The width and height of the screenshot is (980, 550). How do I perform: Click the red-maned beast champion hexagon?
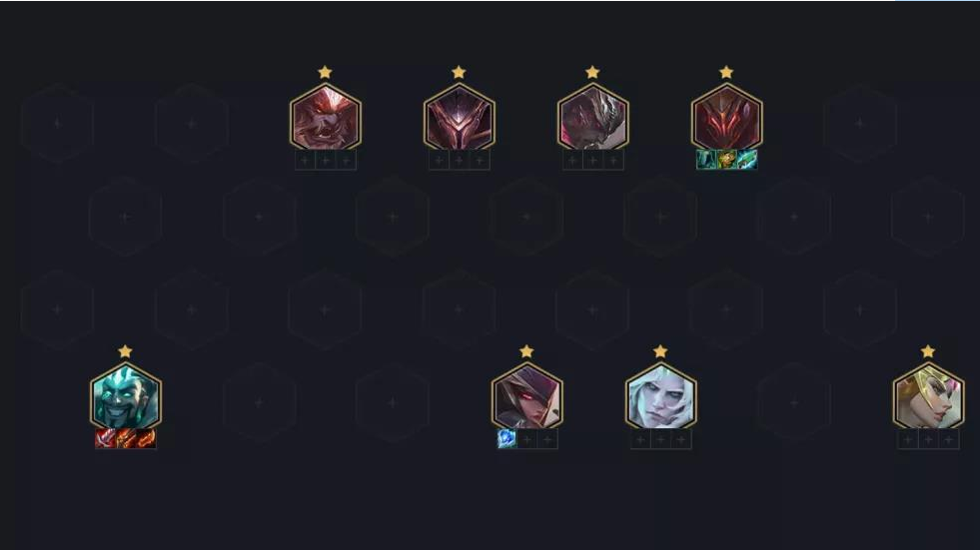[x=326, y=118]
